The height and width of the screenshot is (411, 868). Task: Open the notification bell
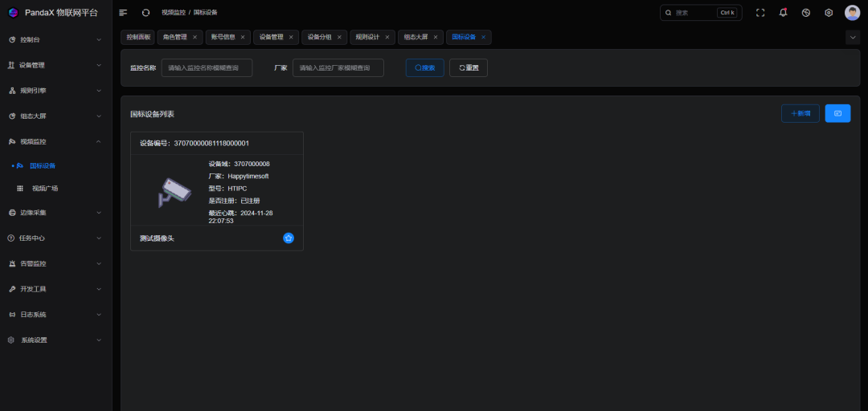(x=783, y=13)
